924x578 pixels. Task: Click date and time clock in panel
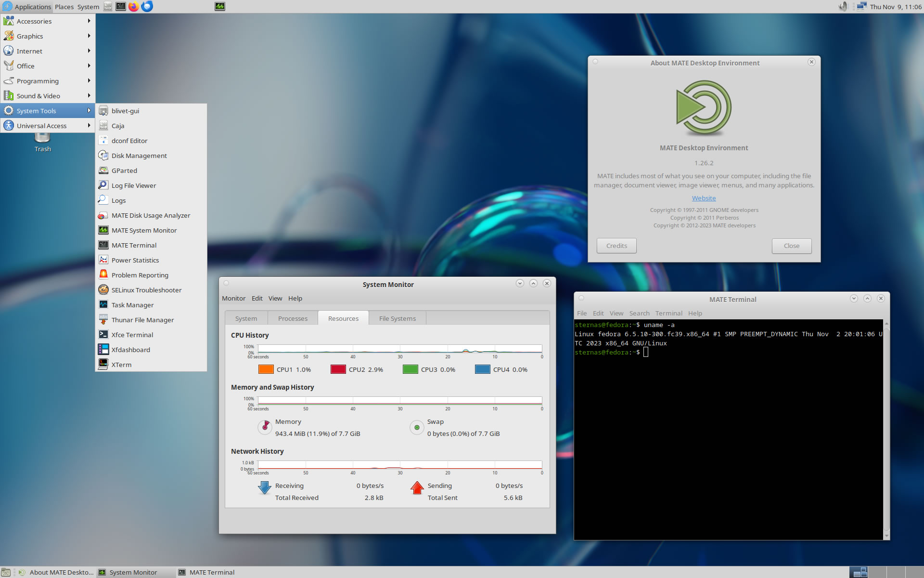895,7
